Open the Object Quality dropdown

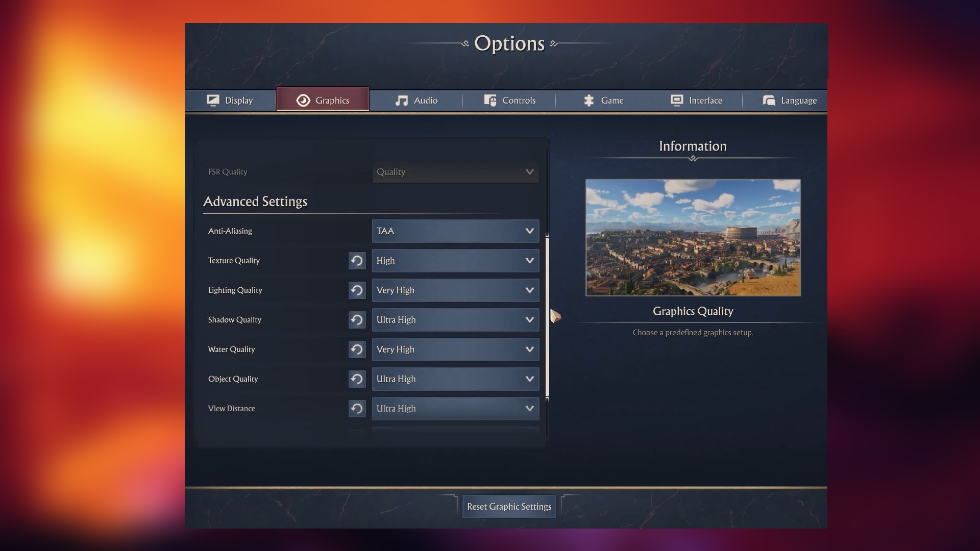[455, 379]
